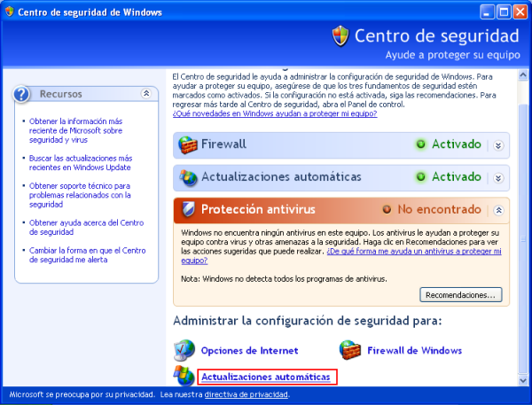Click the Firewall brick wall icon
The image size is (532, 405).
(188, 144)
